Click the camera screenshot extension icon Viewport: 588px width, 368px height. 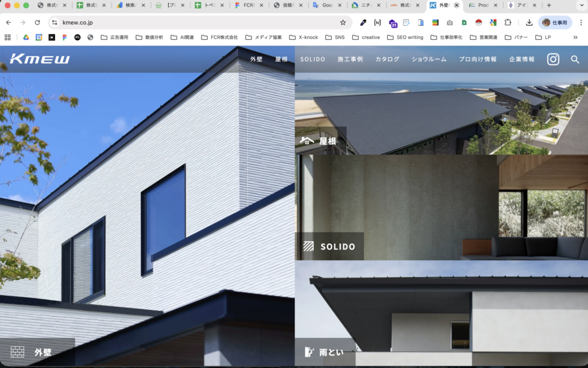(450, 22)
